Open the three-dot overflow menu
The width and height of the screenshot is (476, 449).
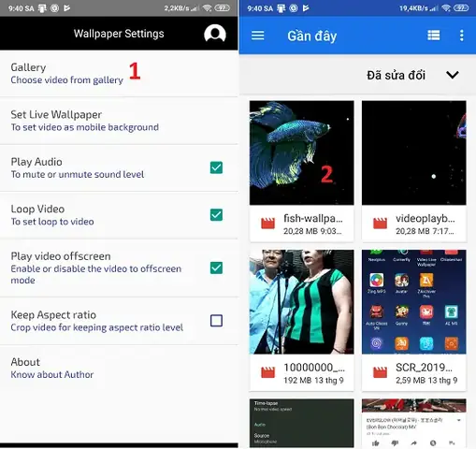[462, 36]
